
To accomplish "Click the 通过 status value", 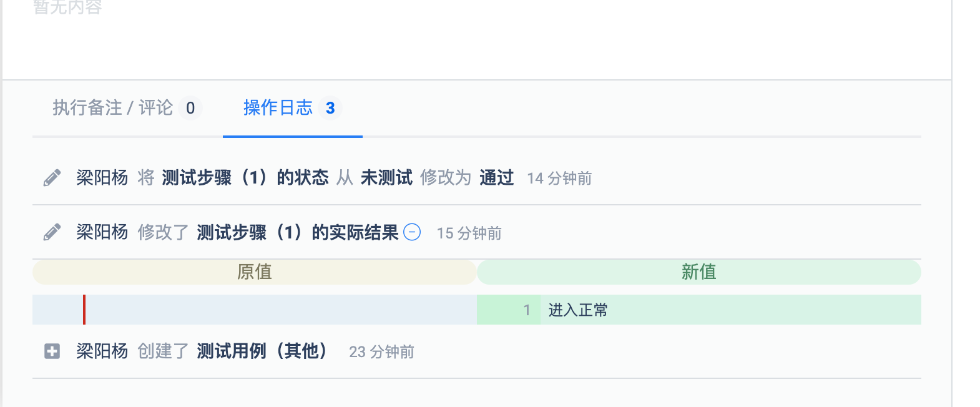I will [x=496, y=178].
